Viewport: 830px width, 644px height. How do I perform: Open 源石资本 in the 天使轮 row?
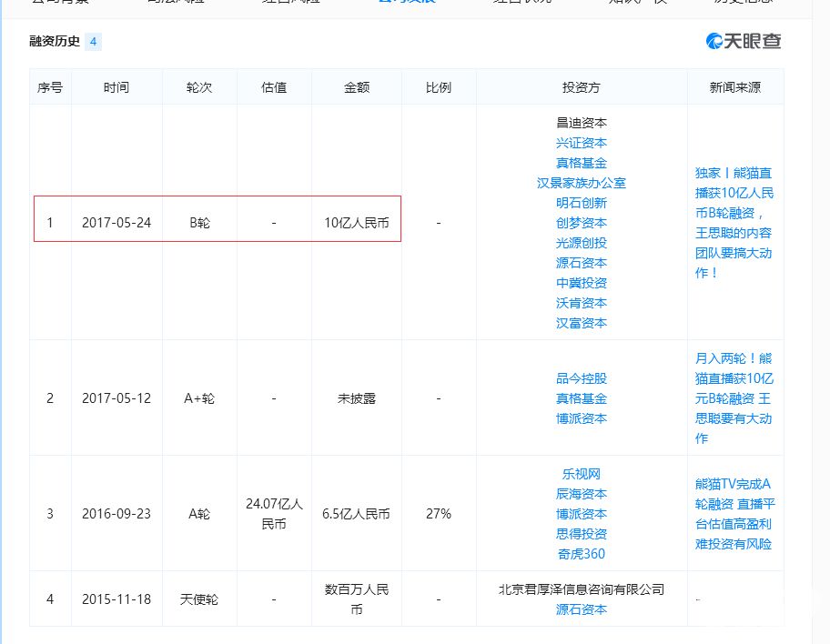(582, 609)
